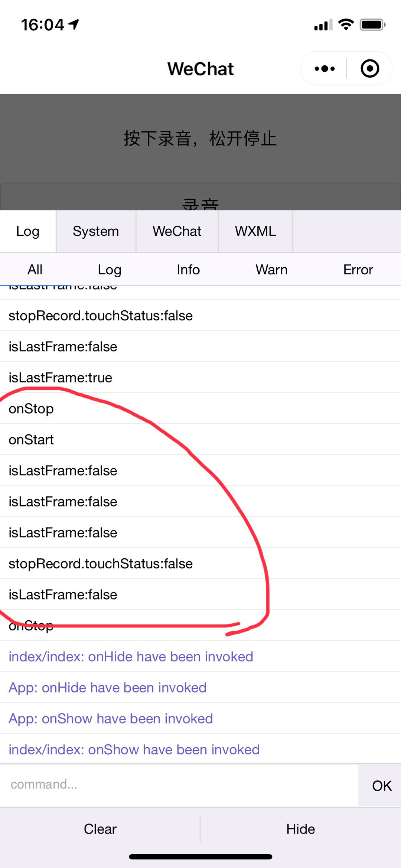The image size is (401, 868).
Task: Show only Info level logs
Action: pyautogui.click(x=188, y=270)
